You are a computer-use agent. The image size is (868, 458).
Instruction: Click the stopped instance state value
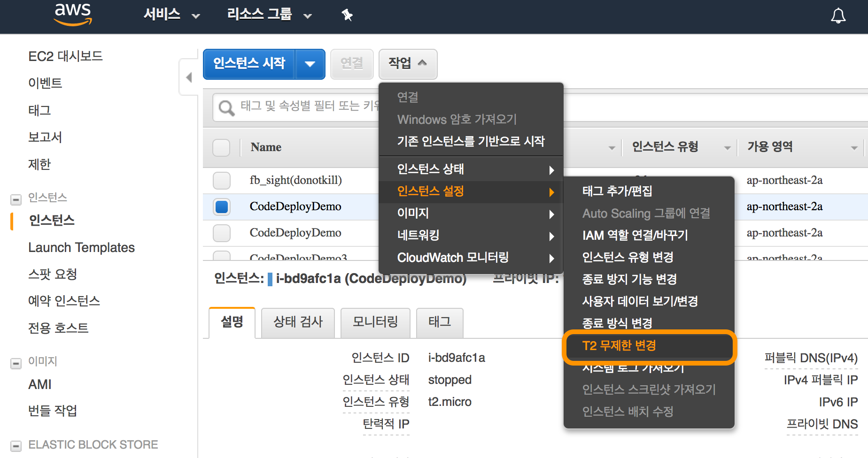tap(449, 380)
